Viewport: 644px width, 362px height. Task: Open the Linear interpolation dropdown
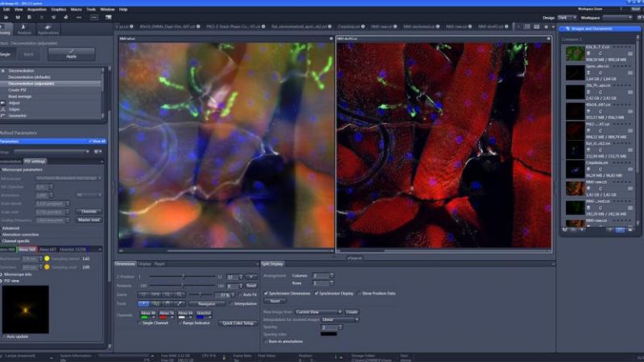tap(340, 319)
